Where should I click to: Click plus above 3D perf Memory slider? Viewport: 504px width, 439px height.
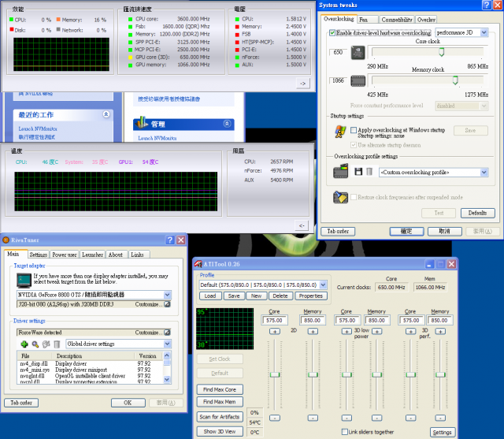(440, 331)
